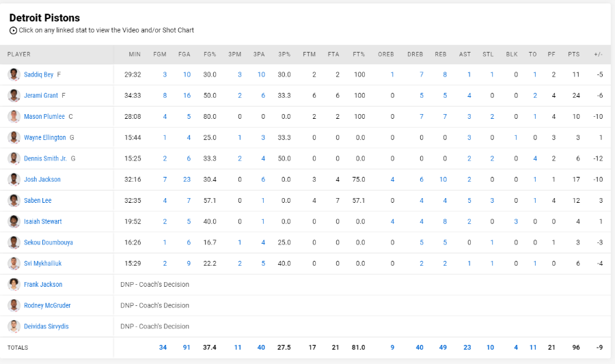Open Dennis Smith Jr.'s 4 turnovers
This screenshot has height=364, width=615.
pos(535,158)
